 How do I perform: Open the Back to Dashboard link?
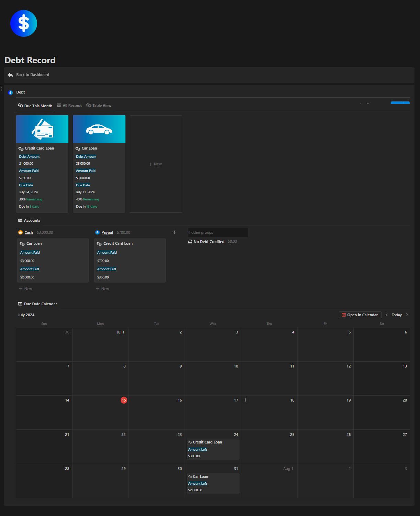33,75
